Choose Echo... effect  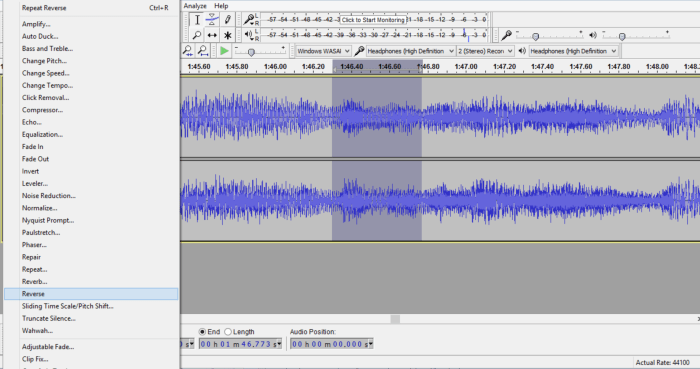[x=91, y=122]
